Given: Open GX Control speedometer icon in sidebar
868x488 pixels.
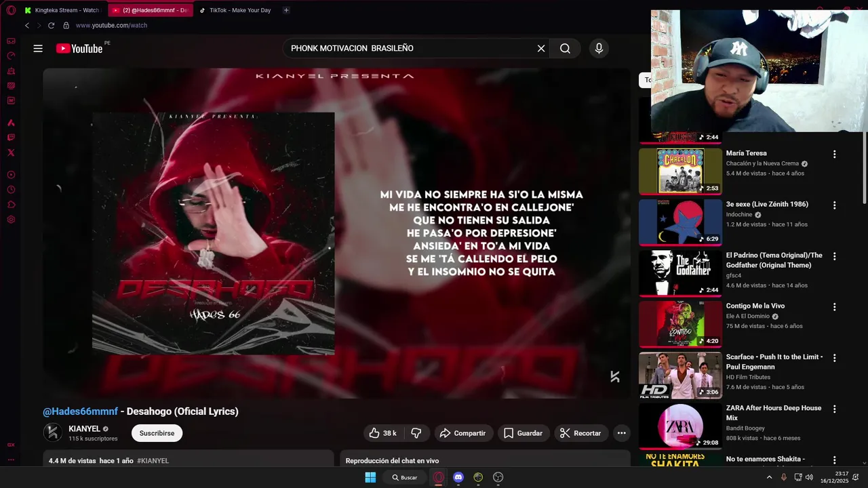Looking at the screenshot, I should tap(11, 56).
